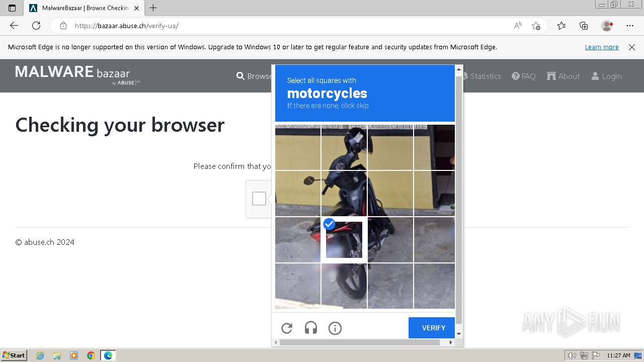Open the Browse menu item

pyautogui.click(x=254, y=76)
